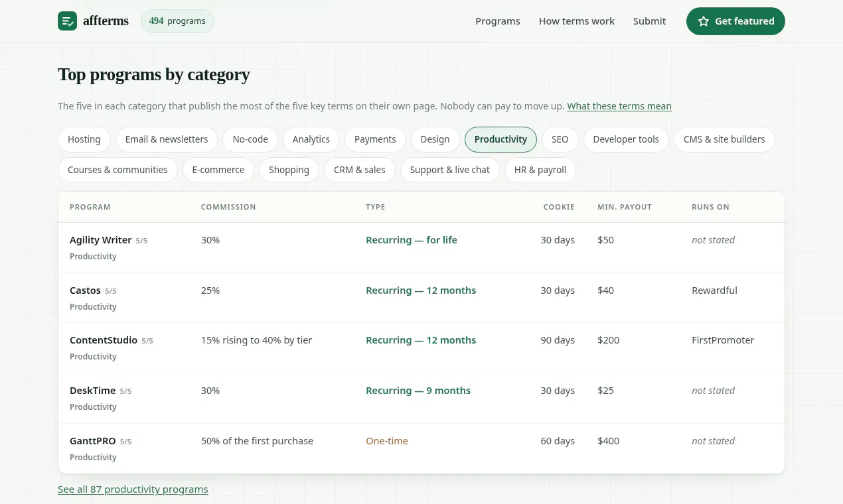Choose the No-code category pill
843x504 pixels.
click(250, 139)
